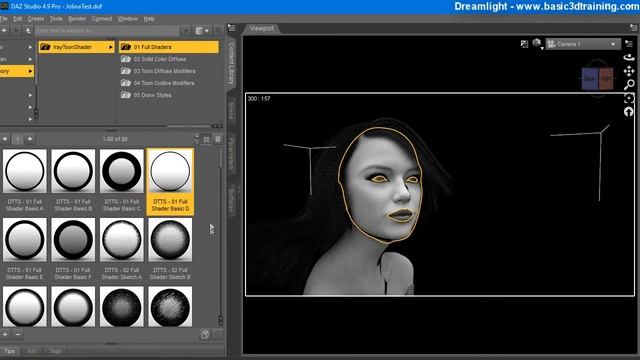Select the vertical Surfaces tab
This screenshot has height=360, width=640.
pyautogui.click(x=231, y=200)
